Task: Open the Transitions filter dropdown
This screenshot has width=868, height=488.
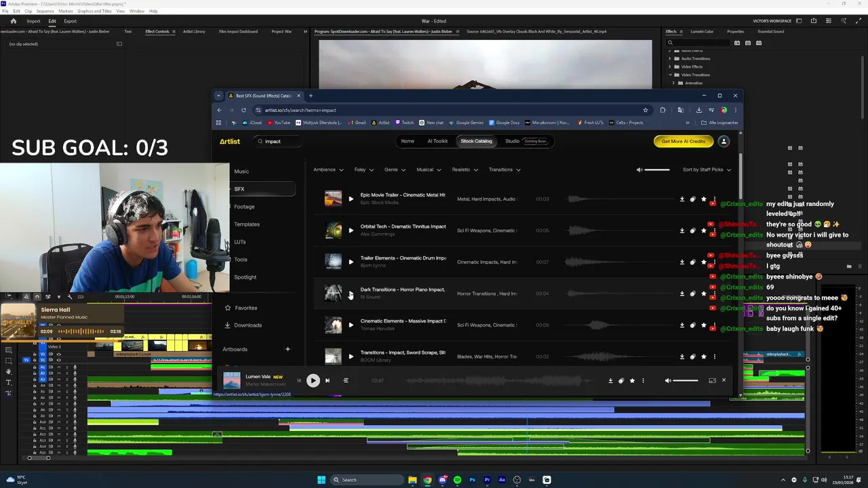Action: pos(505,169)
